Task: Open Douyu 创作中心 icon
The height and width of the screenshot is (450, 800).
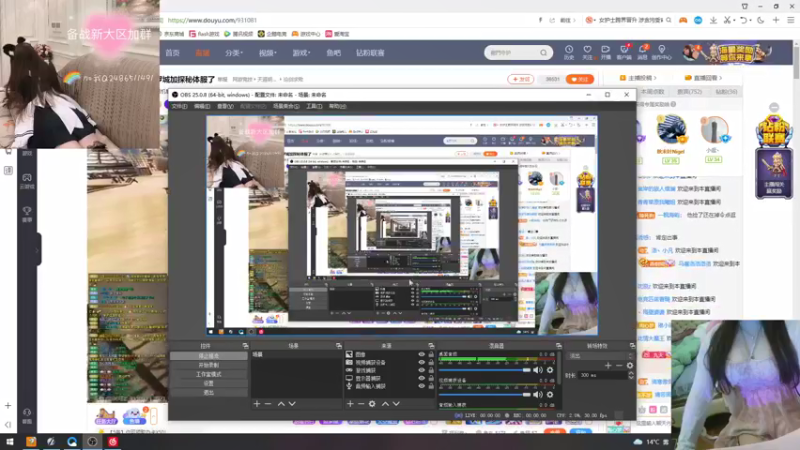Action: [662, 52]
